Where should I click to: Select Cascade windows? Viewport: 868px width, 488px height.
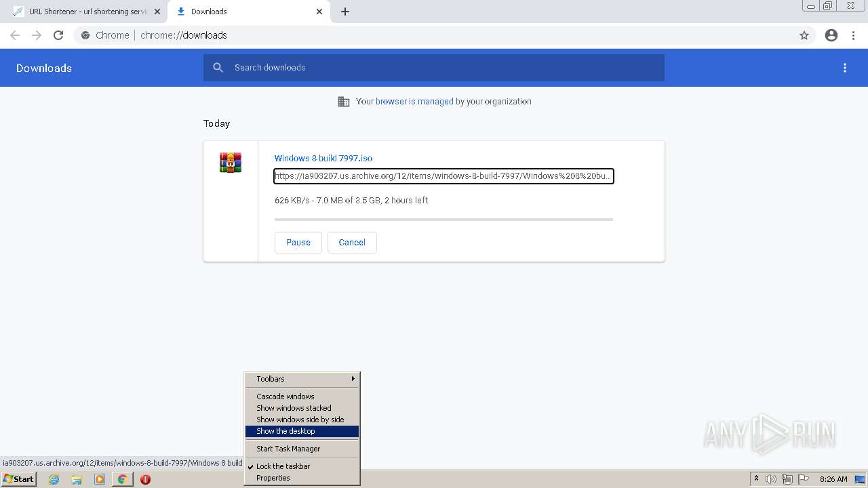click(302, 396)
